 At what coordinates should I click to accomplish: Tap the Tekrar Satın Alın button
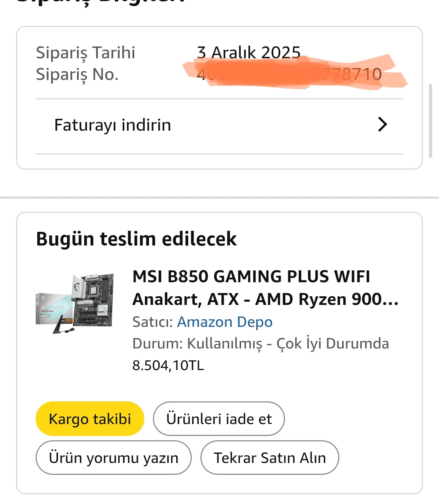(270, 458)
